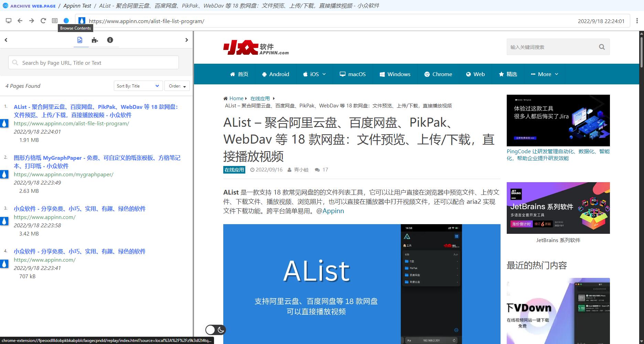Click the JetBrains advertisement thumbnail
Image resolution: width=644 pixels, height=344 pixels.
[x=558, y=208]
